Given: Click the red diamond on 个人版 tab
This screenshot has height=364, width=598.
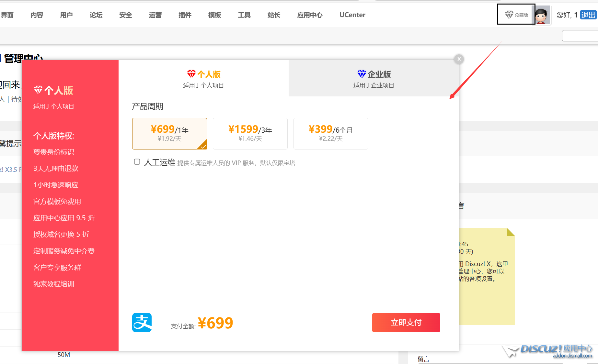Looking at the screenshot, I should click(191, 74).
